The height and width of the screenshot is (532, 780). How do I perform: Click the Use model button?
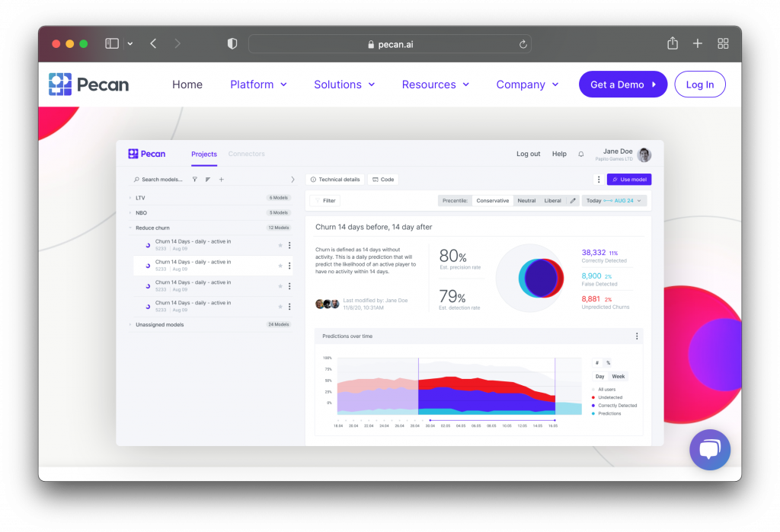[629, 180]
